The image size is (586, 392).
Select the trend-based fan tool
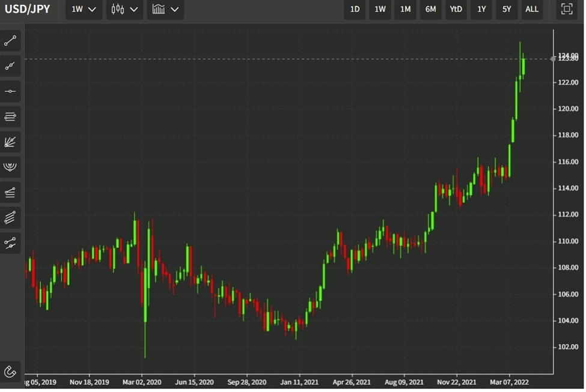point(10,142)
